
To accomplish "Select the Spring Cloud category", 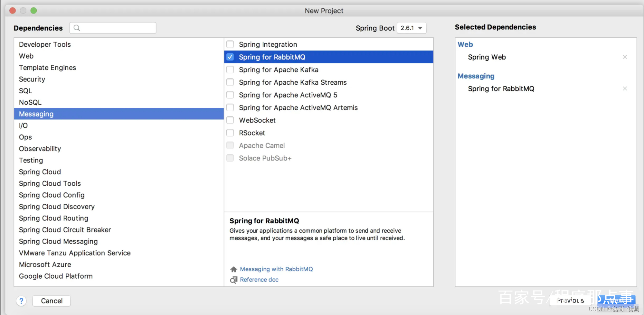I will (119, 172).
